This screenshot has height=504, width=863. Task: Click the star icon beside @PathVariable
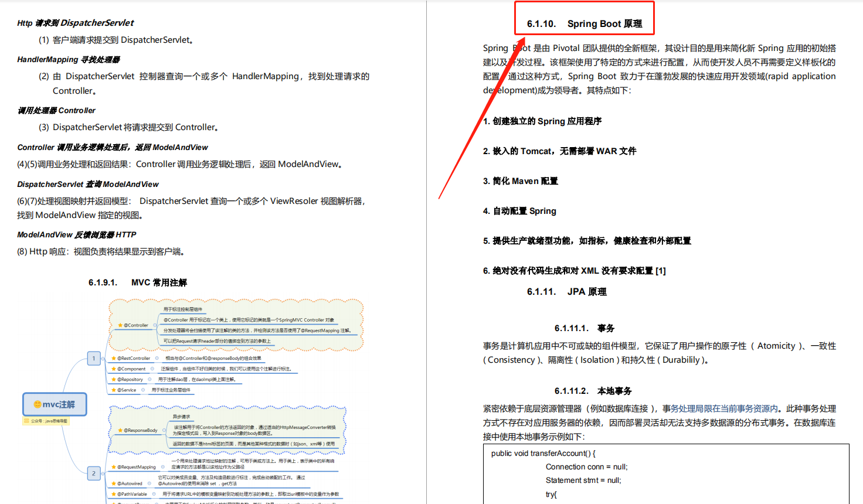coord(113,494)
